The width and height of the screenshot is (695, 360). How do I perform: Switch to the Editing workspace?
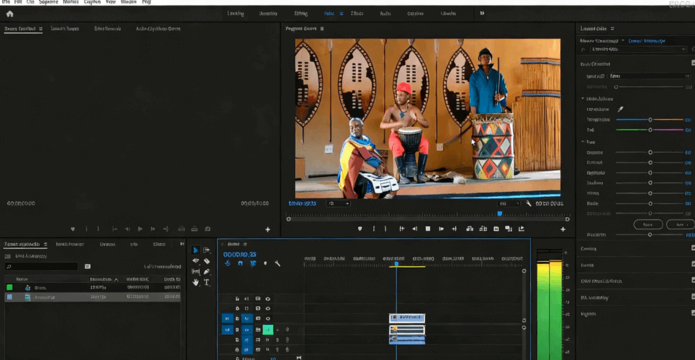click(301, 13)
